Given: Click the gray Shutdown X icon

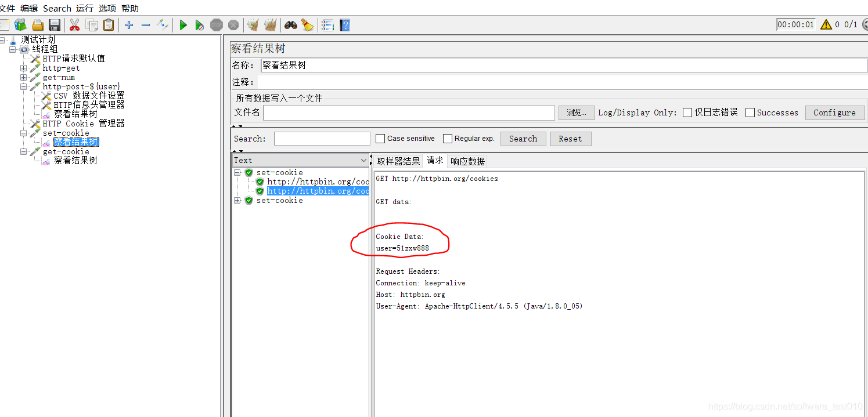Looking at the screenshot, I should click(233, 25).
